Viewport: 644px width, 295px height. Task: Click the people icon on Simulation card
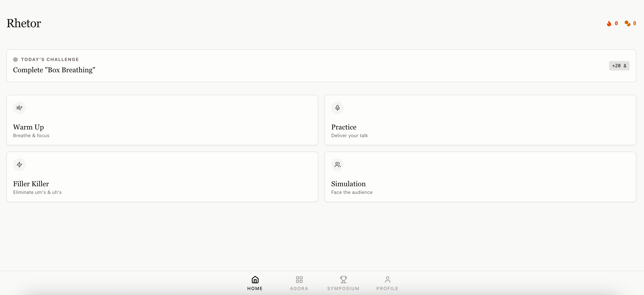click(337, 165)
